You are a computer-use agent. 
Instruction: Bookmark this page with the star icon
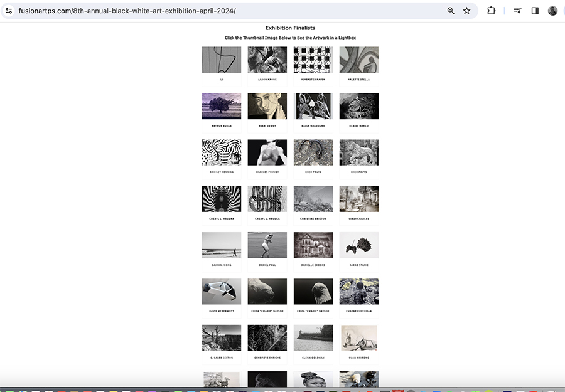point(466,11)
